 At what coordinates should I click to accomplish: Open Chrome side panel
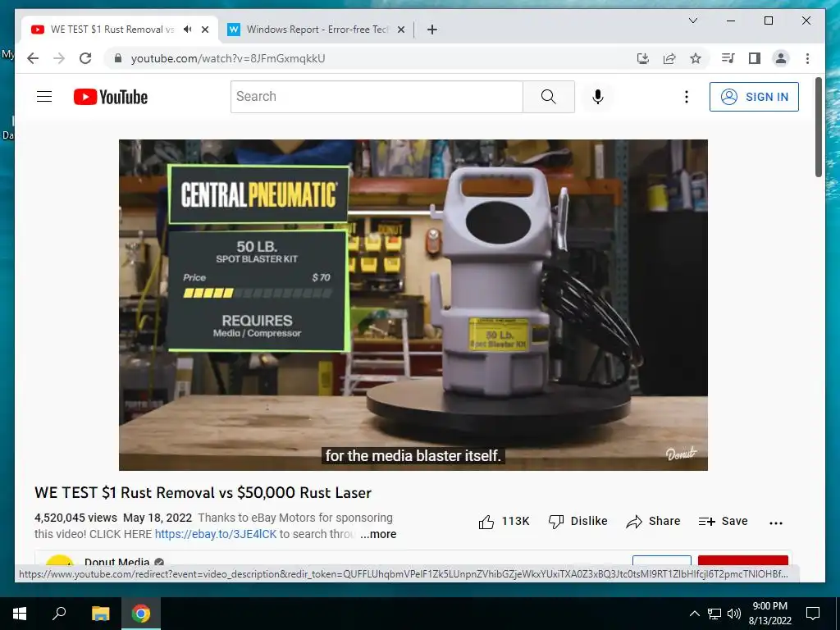(755, 58)
